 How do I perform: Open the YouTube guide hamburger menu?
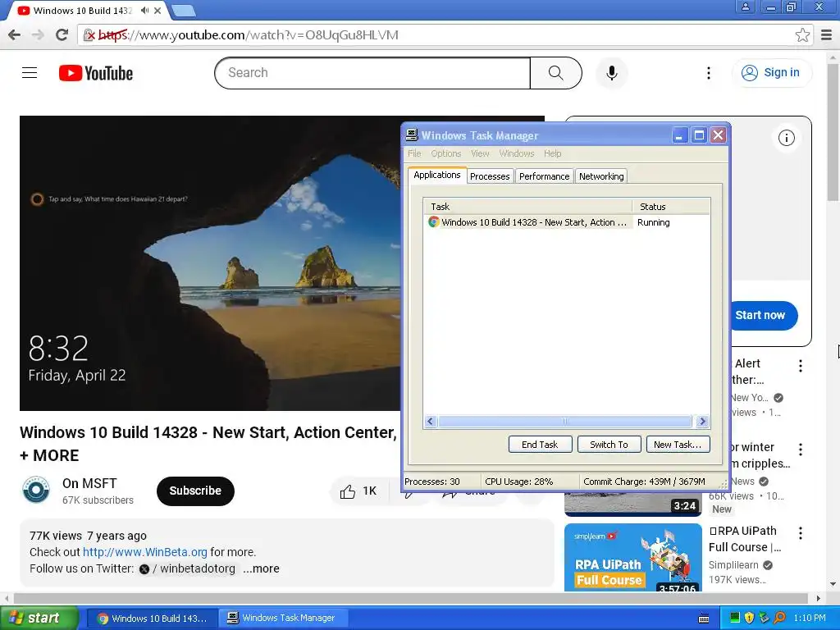click(30, 73)
